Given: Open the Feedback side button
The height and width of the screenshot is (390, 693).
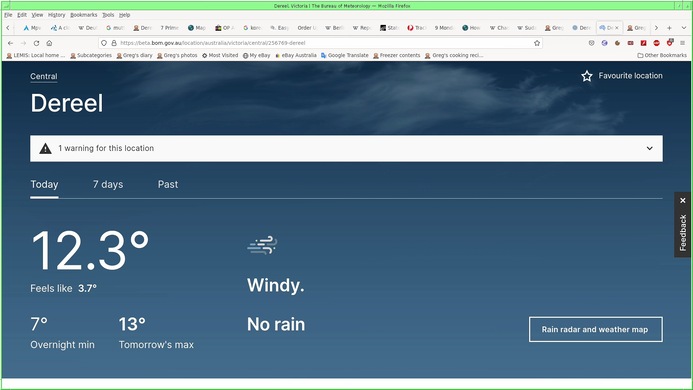Looking at the screenshot, I should [682, 233].
